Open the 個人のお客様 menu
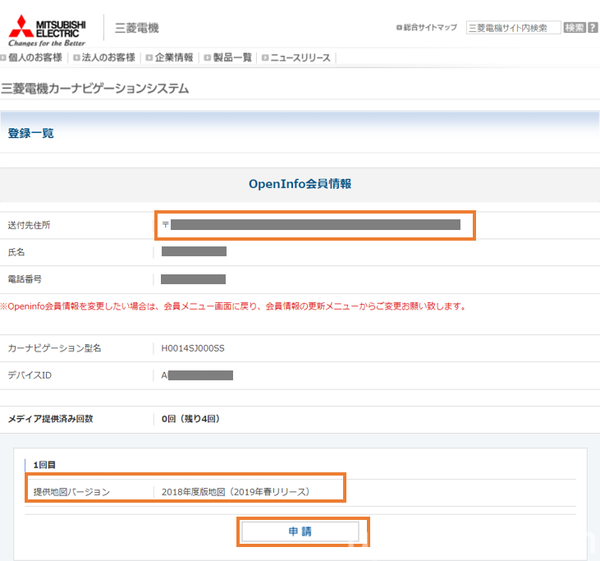Screen dimensions: 600x561 click(35, 58)
